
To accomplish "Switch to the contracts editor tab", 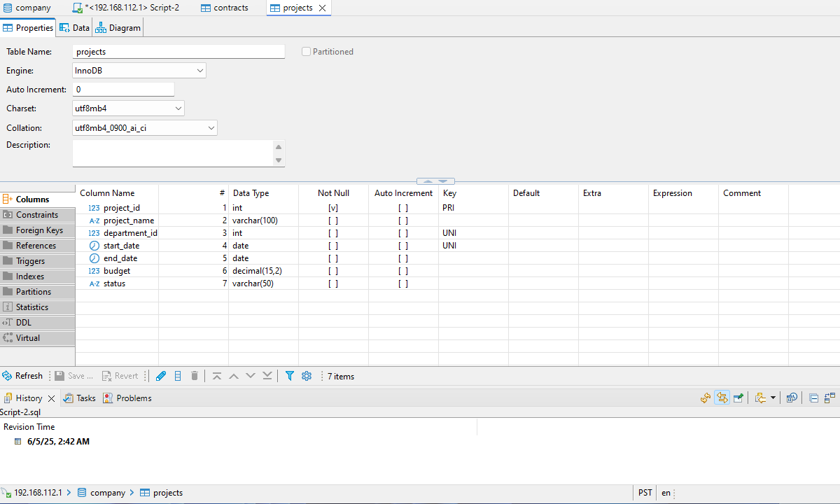I will pos(224,8).
